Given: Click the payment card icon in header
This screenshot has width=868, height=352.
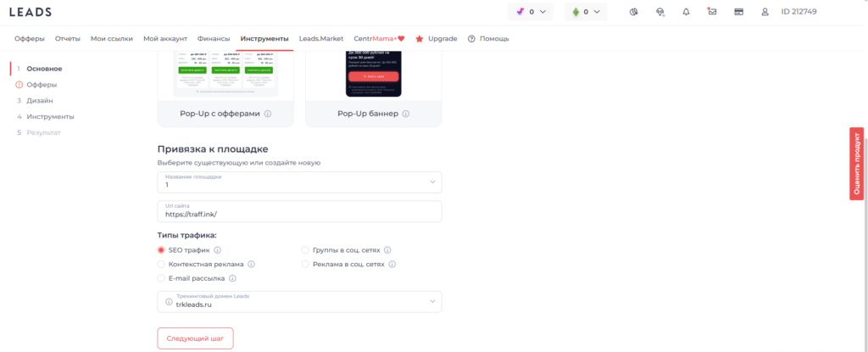Looking at the screenshot, I should [x=738, y=12].
